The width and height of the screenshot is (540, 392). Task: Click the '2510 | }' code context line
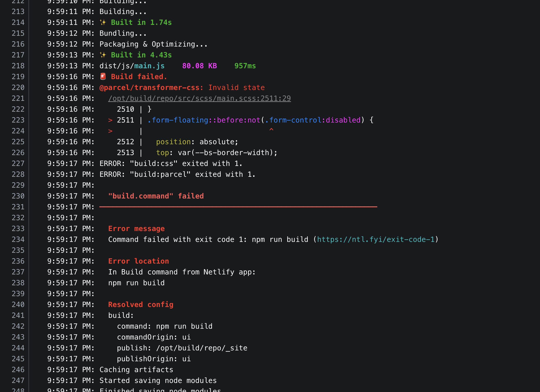[134, 109]
